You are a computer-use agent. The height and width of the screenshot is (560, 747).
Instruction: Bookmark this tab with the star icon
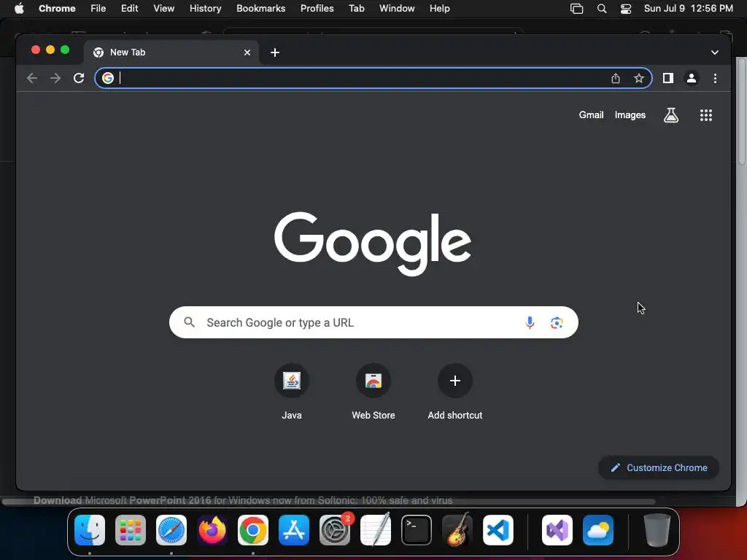(x=639, y=78)
